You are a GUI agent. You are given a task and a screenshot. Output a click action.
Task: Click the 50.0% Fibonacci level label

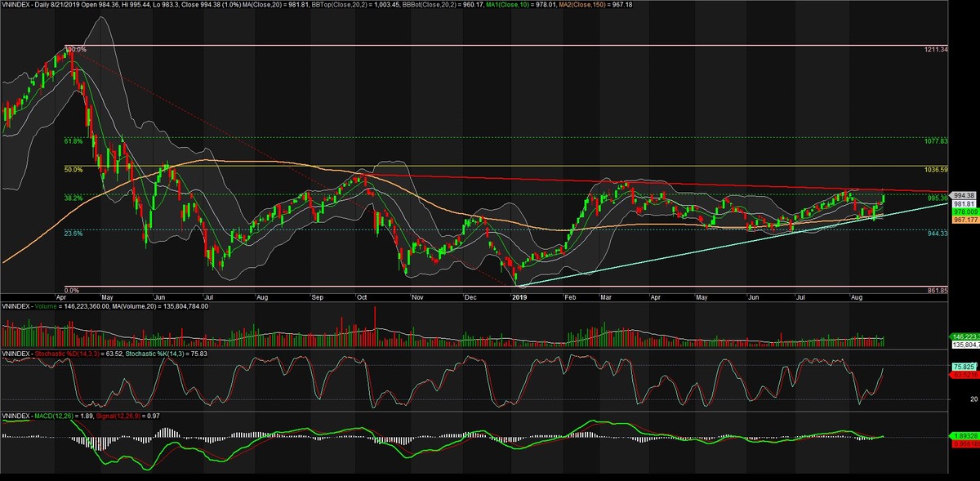(73, 170)
